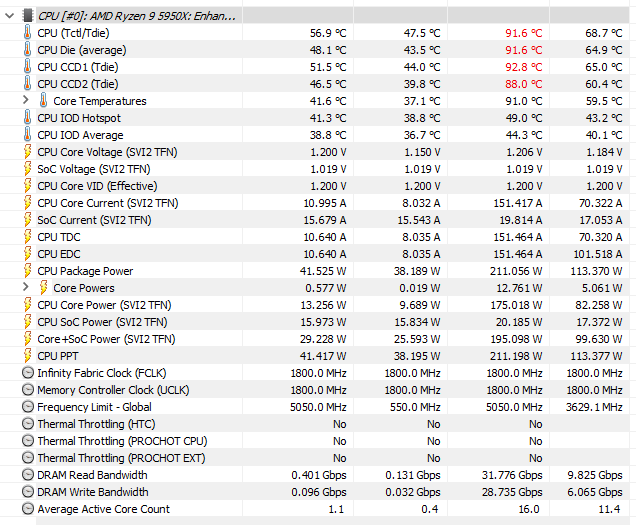The image size is (636, 525).
Task: Click lightning icon of CPU Package Power
Action: tap(27, 271)
